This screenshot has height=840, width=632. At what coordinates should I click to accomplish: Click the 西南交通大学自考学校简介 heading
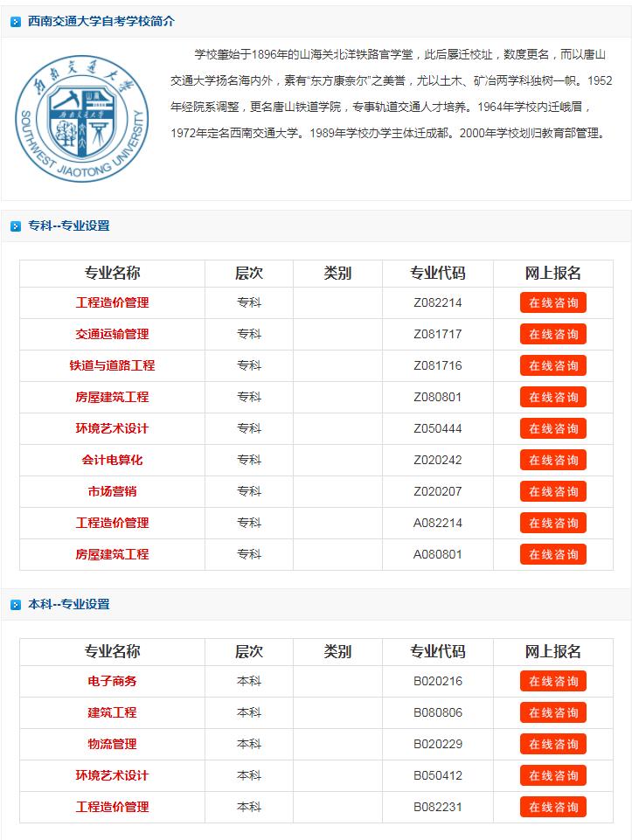pos(101,22)
